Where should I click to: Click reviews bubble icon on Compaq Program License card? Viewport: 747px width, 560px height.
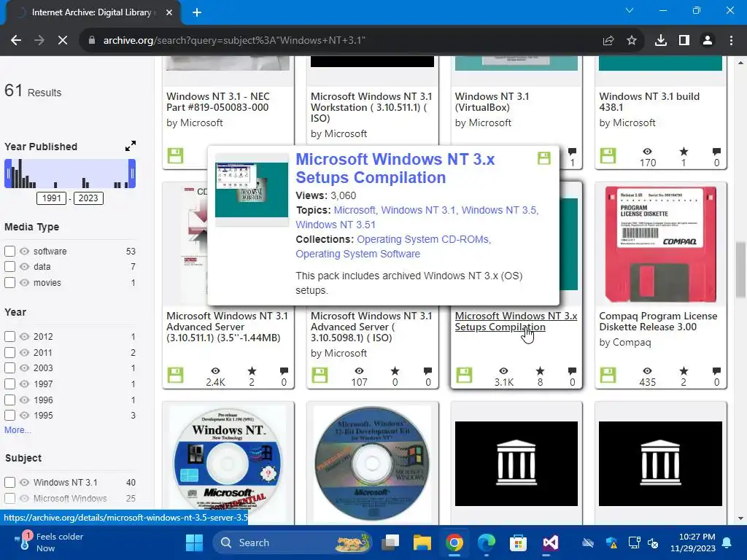716,371
